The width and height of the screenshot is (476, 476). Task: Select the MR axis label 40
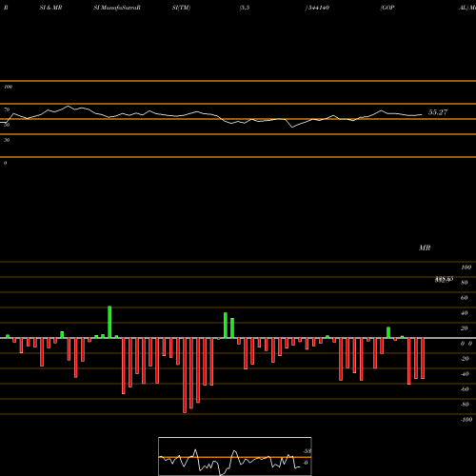(x=465, y=313)
